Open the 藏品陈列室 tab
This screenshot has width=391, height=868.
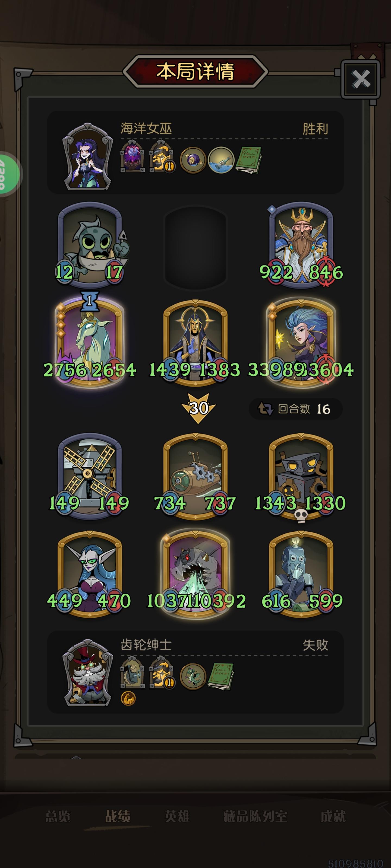[x=255, y=816]
